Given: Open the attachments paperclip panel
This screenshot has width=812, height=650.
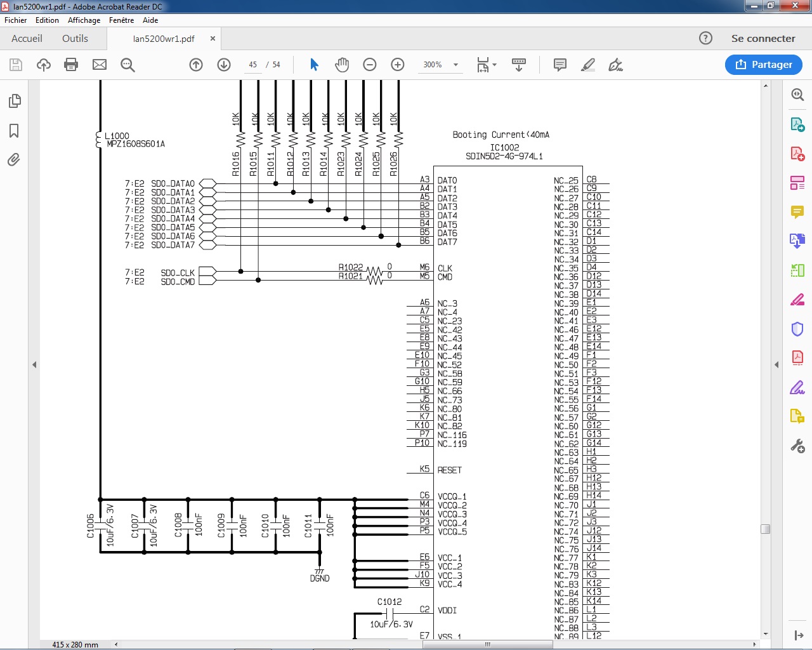Looking at the screenshot, I should pos(14,159).
